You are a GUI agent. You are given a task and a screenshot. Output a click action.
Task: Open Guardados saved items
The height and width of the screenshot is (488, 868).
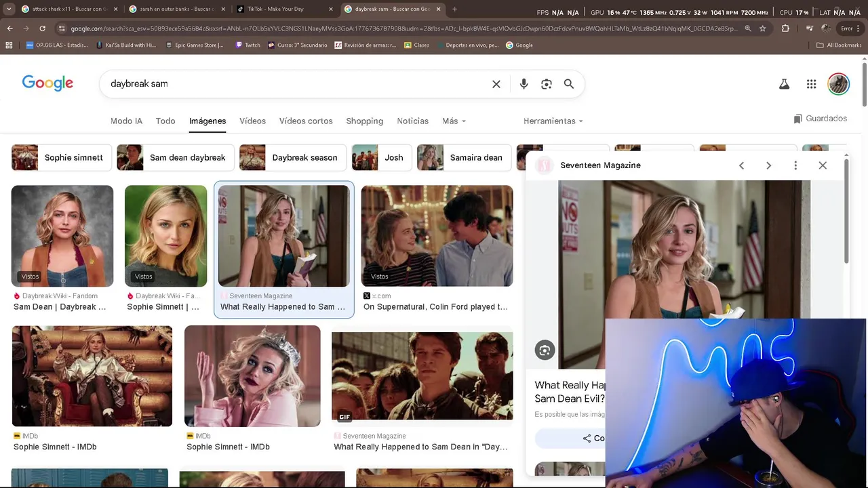(820, 119)
